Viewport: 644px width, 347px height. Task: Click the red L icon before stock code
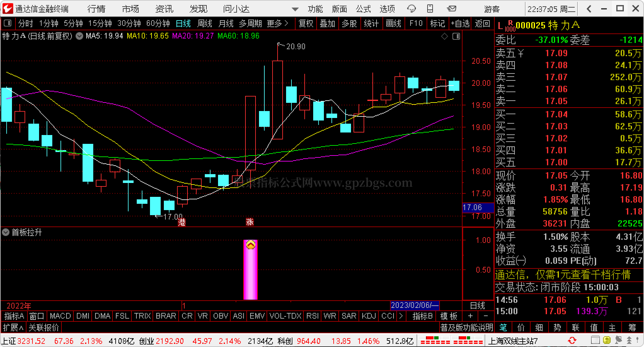500,26
